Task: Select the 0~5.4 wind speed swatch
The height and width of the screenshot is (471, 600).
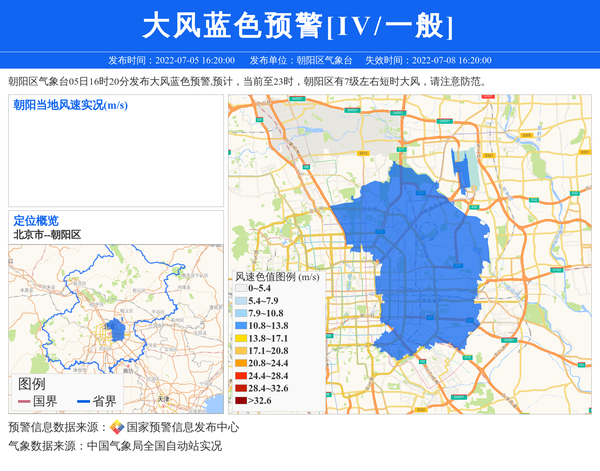Action: point(240,289)
